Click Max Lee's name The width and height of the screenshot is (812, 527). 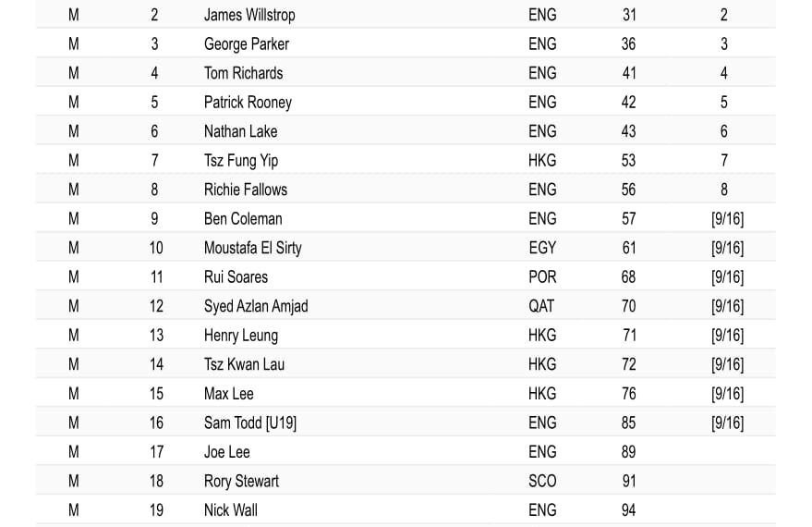(228, 393)
